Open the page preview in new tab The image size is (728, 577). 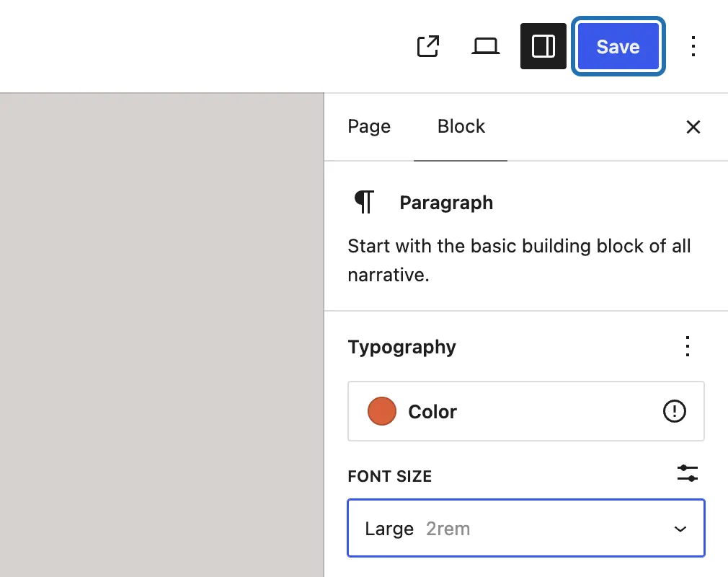click(x=427, y=46)
